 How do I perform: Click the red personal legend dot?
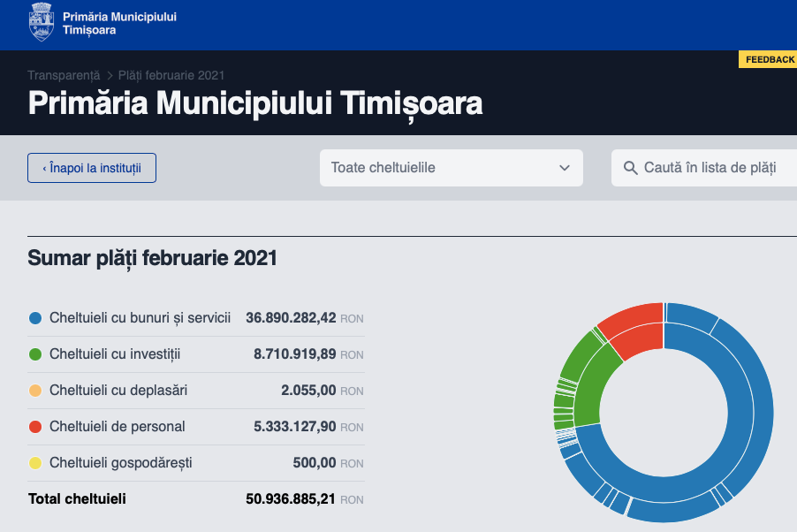click(35, 427)
